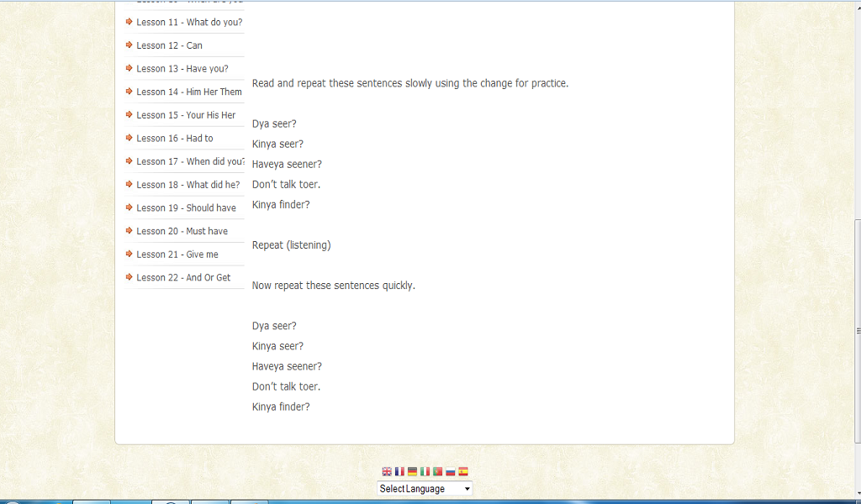This screenshot has width=861, height=504.
Task: Open Lesson 14 - Him Her Them
Action: 189,92
